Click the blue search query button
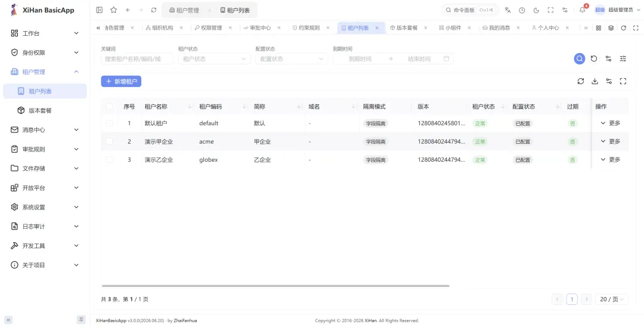 [x=580, y=58]
